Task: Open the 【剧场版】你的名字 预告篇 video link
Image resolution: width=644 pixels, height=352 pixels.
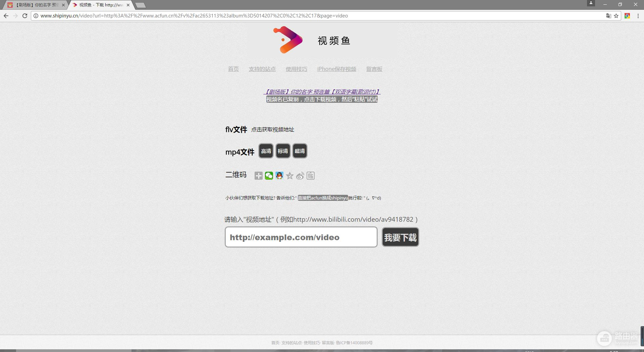Action: coord(322,92)
